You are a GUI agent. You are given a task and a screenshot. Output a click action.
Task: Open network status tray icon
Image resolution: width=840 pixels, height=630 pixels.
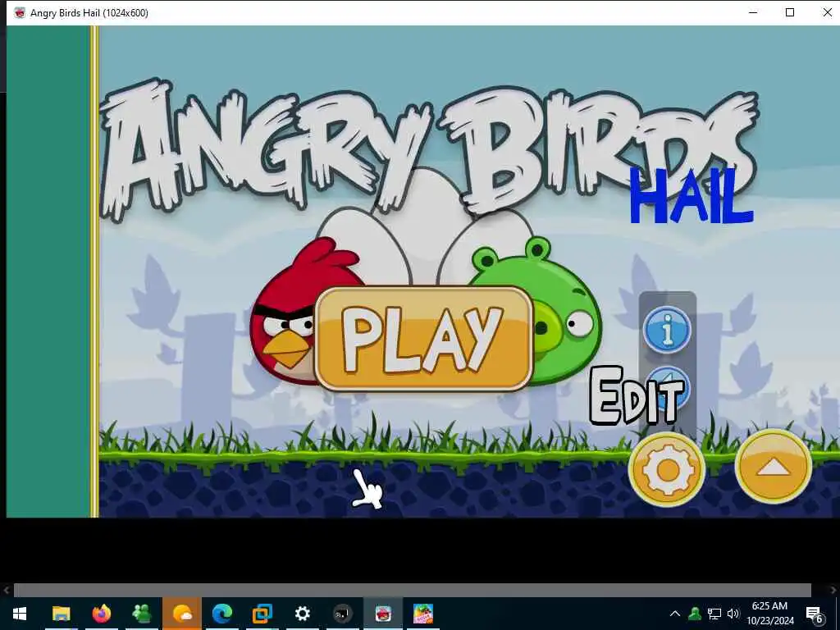(714, 614)
